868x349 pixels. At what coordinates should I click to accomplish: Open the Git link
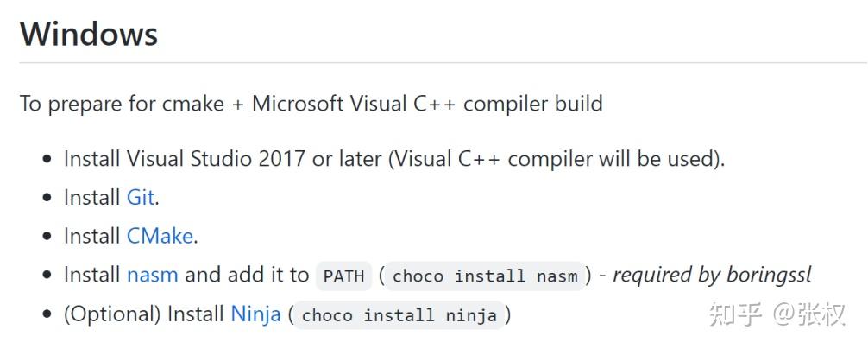pyautogui.click(x=141, y=198)
